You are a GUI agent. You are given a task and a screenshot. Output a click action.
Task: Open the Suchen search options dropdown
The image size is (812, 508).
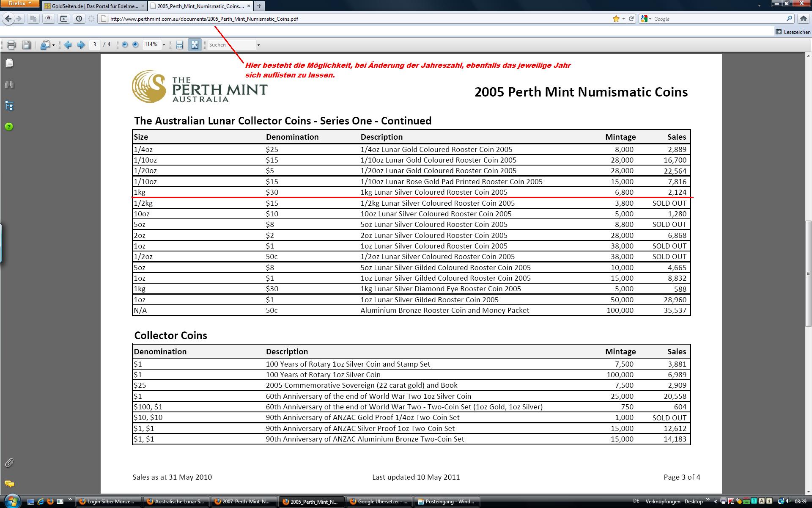pos(258,45)
